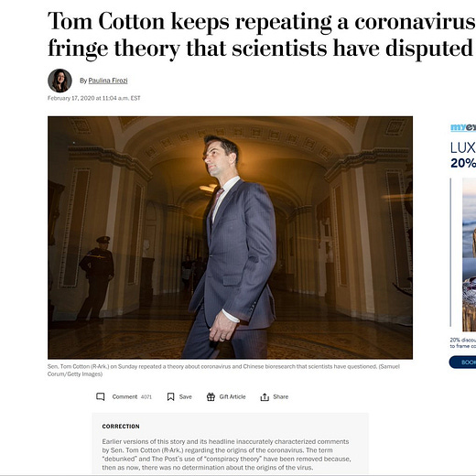The image size is (476, 476).
Task: Click the blue Book button in ad
Action: [x=462, y=362]
